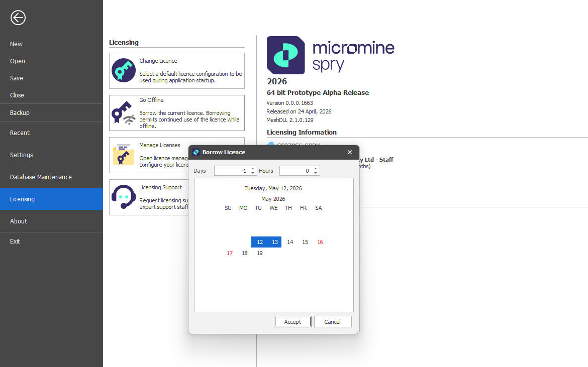Viewport: 588px width, 367px height.
Task: Click the Go Offline option text
Action: point(151,100)
